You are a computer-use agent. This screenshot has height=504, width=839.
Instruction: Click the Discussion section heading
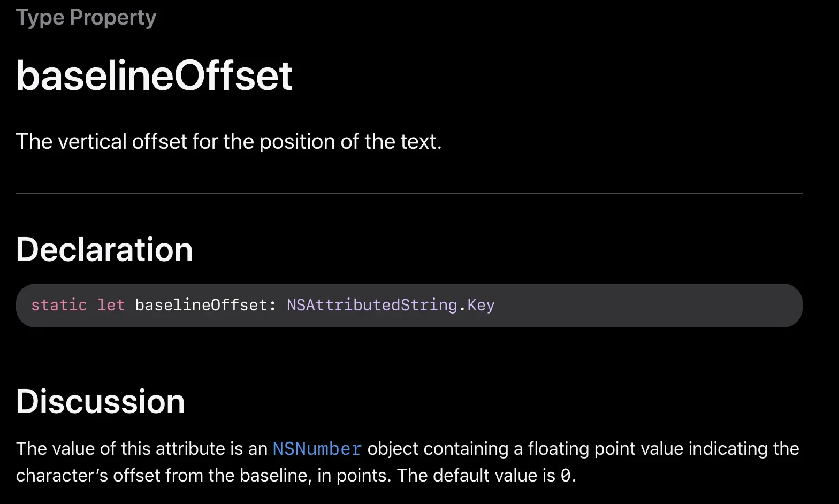point(101,401)
